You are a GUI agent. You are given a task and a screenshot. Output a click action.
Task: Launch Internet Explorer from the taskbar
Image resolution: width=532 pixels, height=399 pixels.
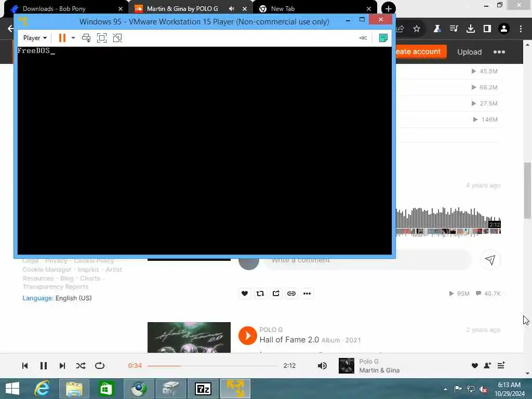(x=42, y=389)
